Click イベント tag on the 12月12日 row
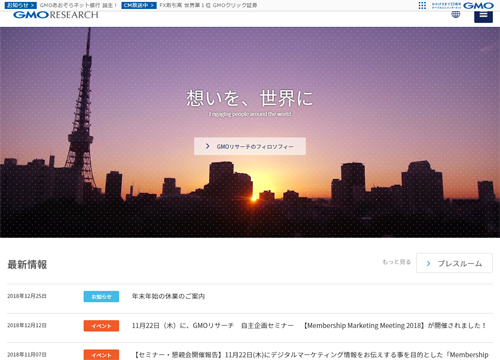This screenshot has width=500, height=360. [101, 326]
